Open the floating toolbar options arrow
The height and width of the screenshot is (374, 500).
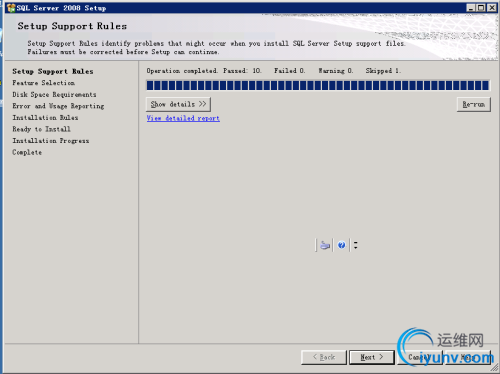(x=355, y=245)
